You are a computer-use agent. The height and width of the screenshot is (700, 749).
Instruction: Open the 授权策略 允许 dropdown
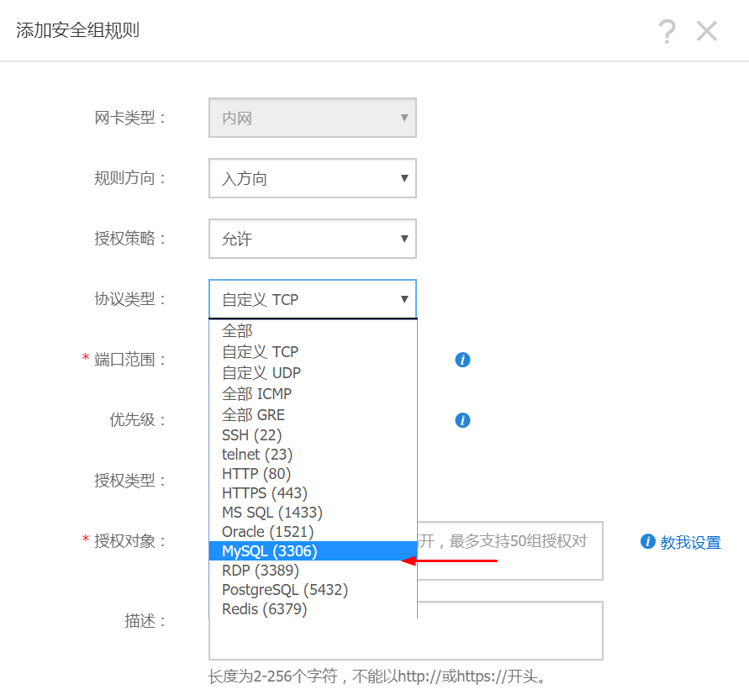tap(313, 239)
